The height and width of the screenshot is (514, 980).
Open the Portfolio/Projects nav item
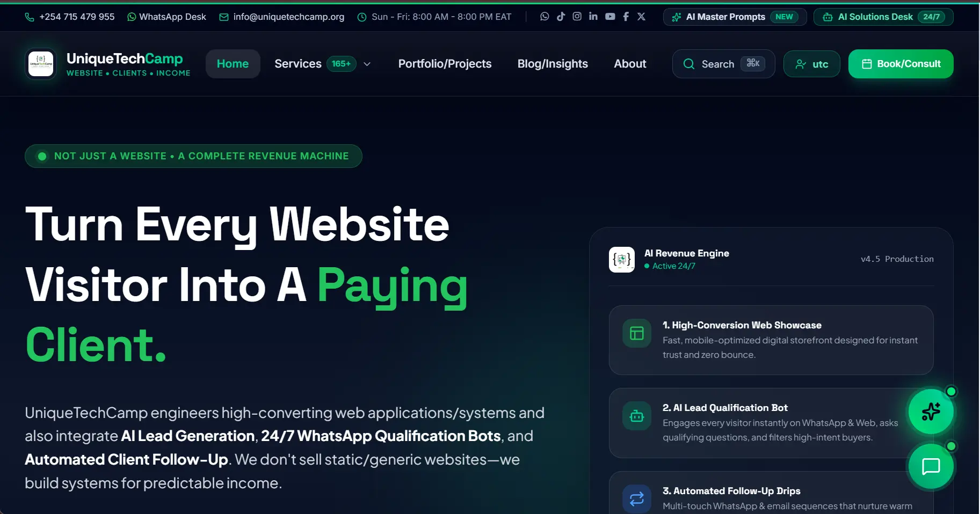coord(445,64)
